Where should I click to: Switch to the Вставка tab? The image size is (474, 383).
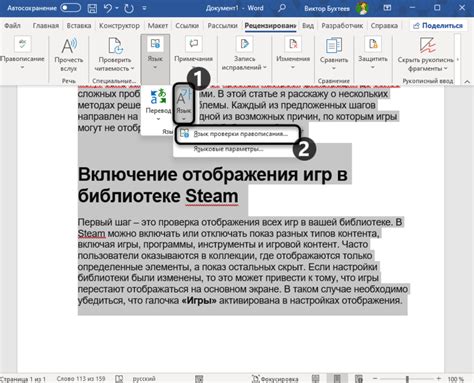(x=79, y=26)
